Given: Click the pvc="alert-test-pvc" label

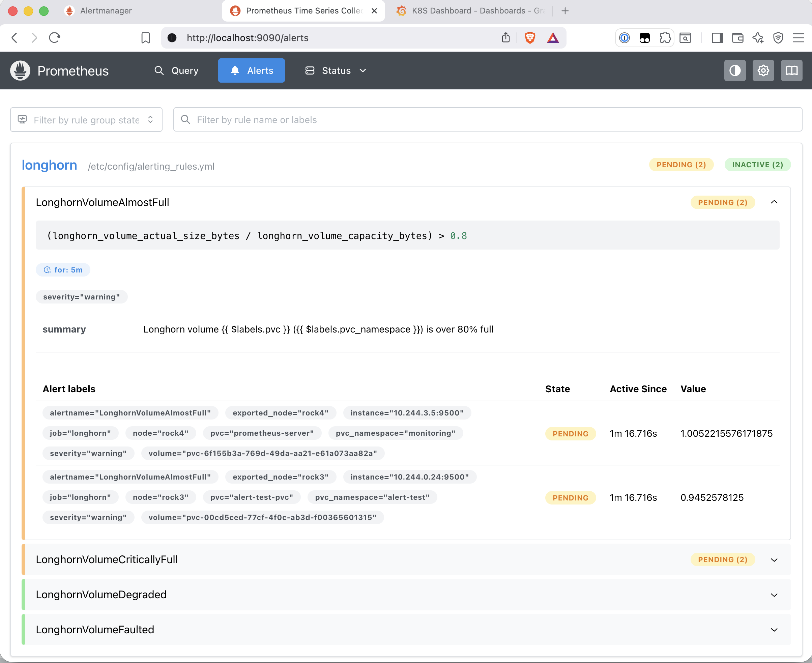Looking at the screenshot, I should click(x=252, y=497).
